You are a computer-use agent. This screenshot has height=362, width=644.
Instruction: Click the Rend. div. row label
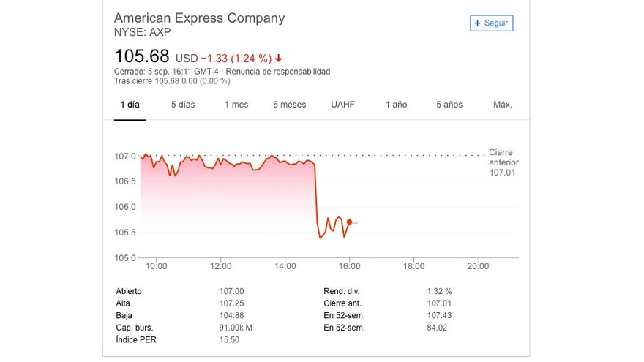pos(340,291)
